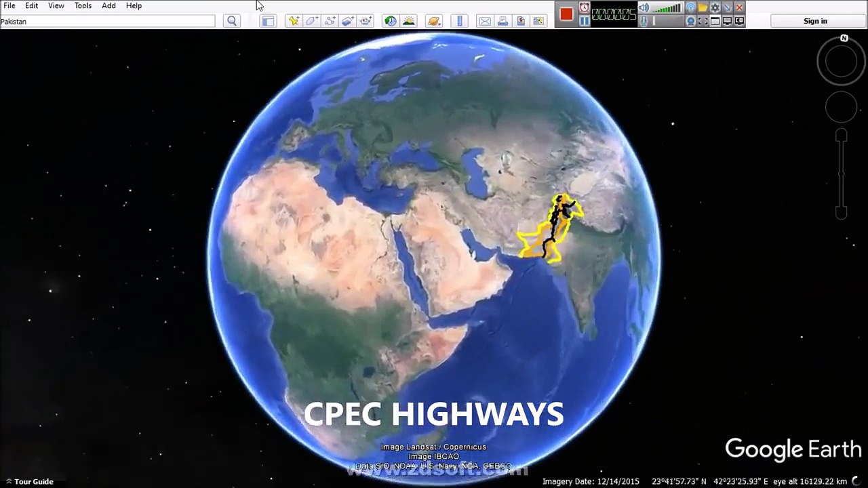Select window capture mode icon

point(715,21)
